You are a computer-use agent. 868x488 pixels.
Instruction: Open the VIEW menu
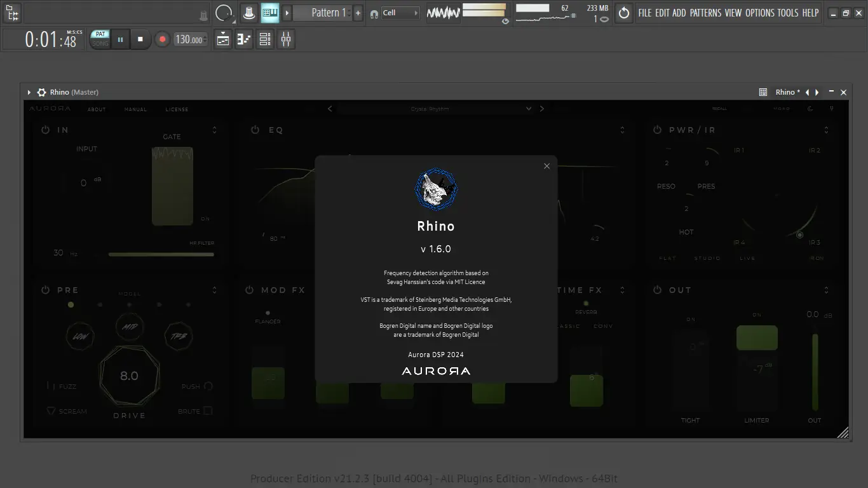pos(733,13)
